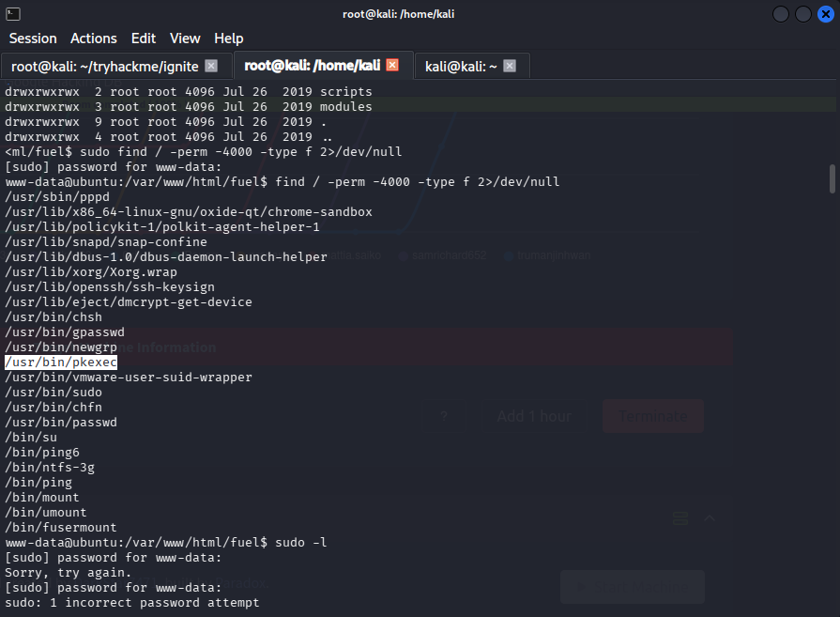The width and height of the screenshot is (840, 617).
Task: Click the dmcrypt-get-device path line
Action: (129, 302)
